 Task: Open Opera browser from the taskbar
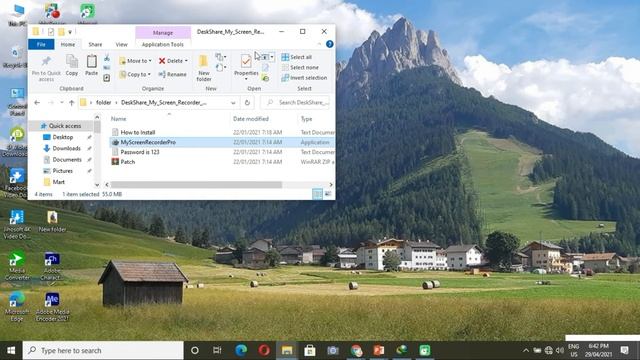tap(264, 350)
